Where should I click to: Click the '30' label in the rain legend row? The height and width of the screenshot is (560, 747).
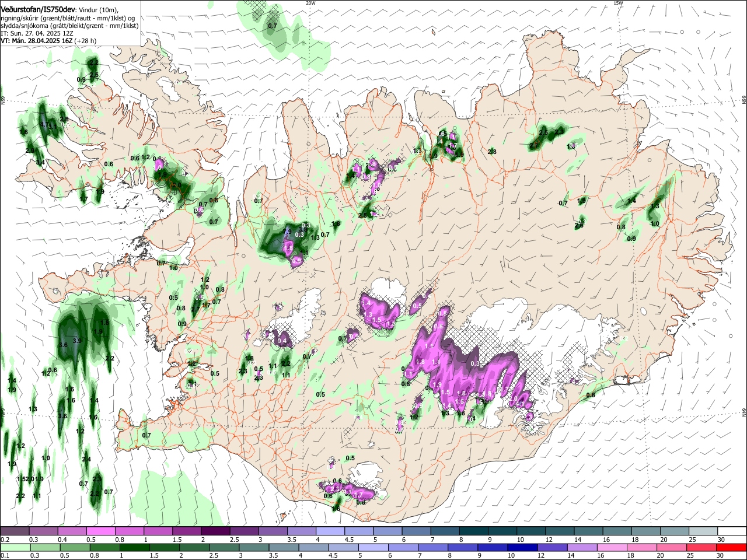click(x=721, y=556)
